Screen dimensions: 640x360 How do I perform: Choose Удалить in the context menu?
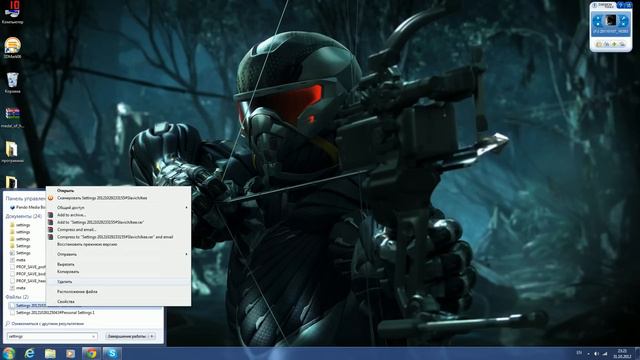[118, 282]
